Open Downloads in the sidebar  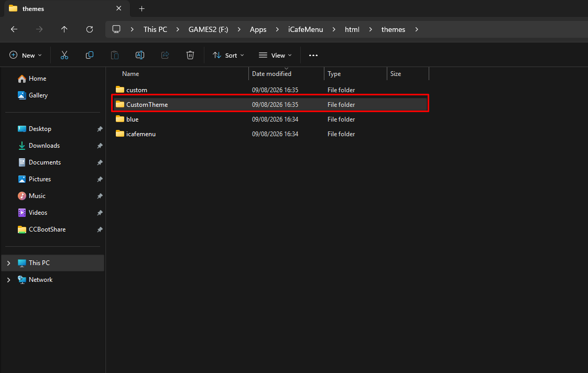[44, 146]
